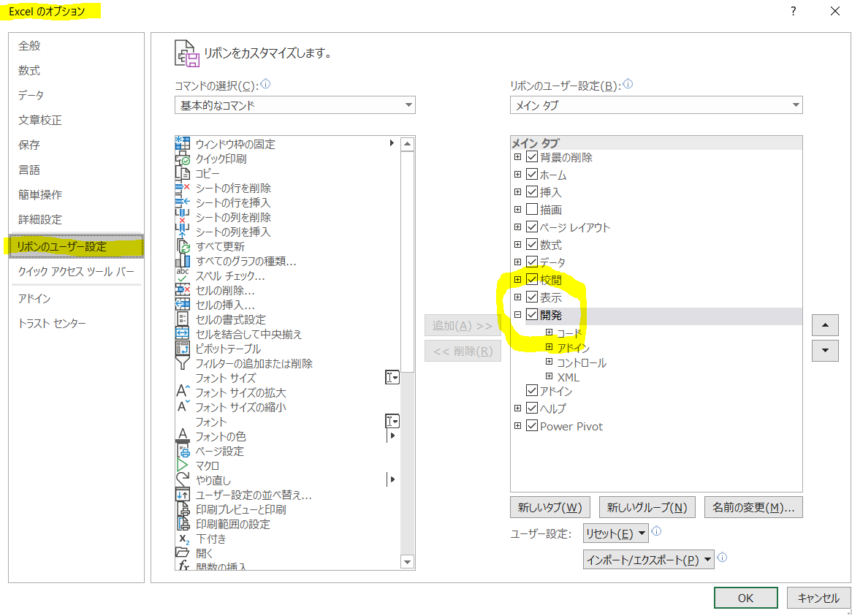Expand the コード group
Image resolution: width=852 pixels, height=616 pixels.
(549, 332)
